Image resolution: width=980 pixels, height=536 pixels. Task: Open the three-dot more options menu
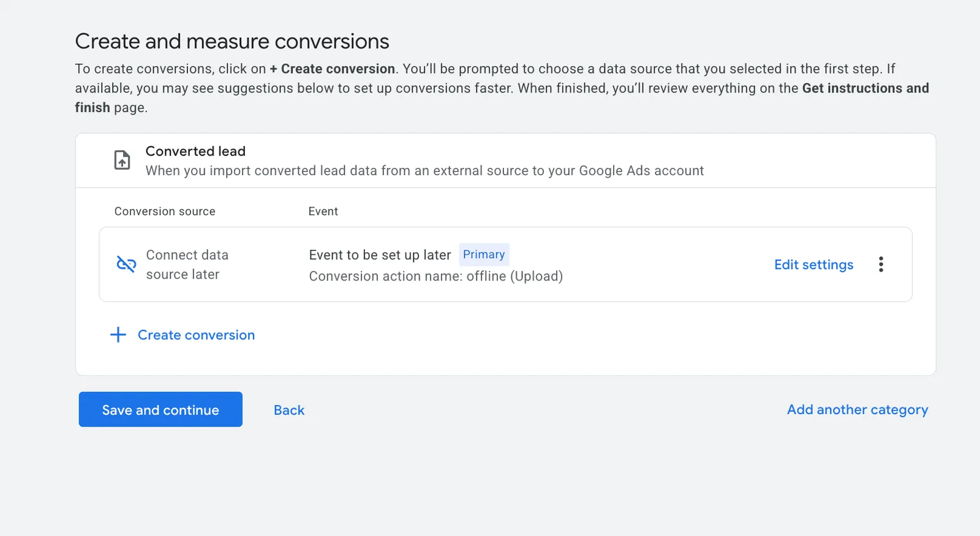pos(881,264)
